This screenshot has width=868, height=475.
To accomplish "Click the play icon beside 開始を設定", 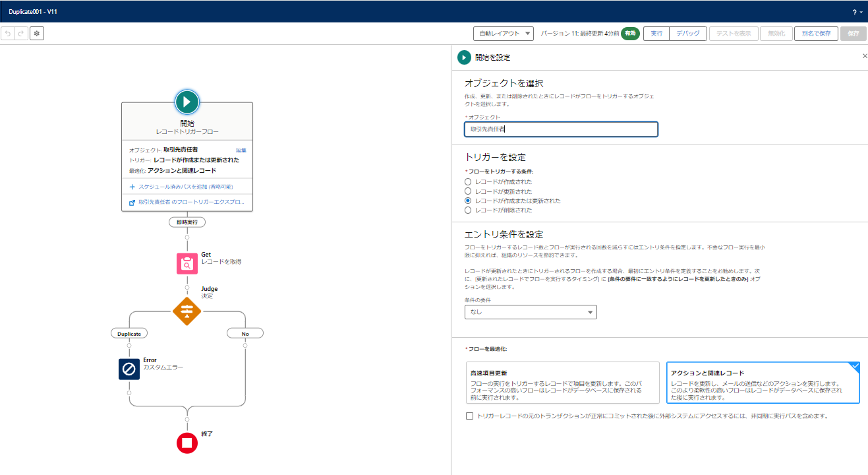I will (x=464, y=57).
